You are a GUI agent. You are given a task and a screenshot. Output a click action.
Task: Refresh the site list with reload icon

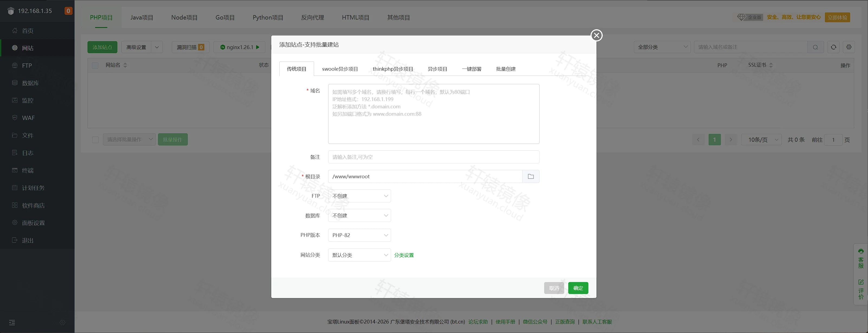833,47
